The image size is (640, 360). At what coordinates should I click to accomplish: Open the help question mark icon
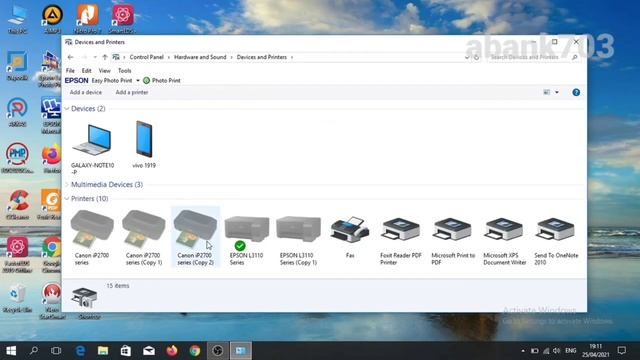[576, 92]
